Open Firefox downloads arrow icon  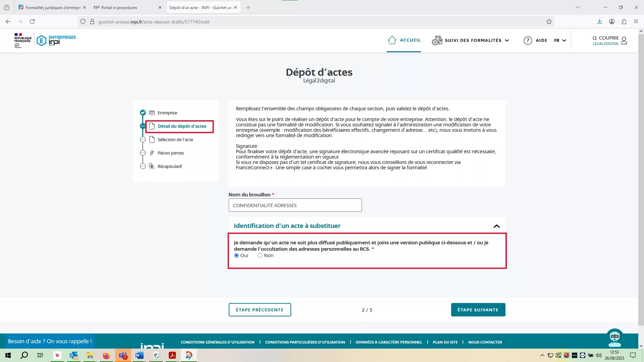click(x=599, y=22)
